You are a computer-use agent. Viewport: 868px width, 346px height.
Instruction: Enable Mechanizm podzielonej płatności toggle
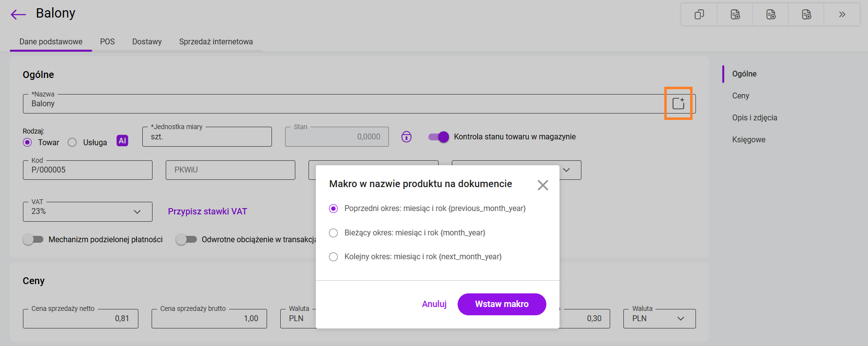pyautogui.click(x=33, y=239)
